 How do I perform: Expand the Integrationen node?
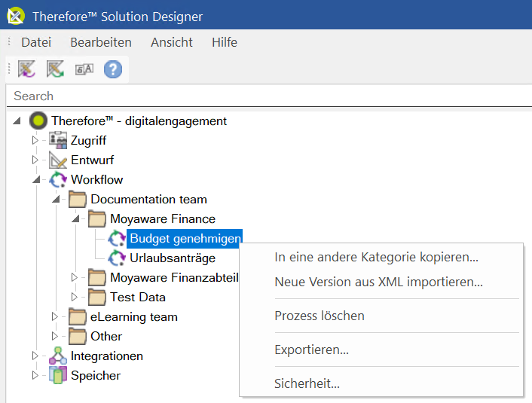click(x=35, y=356)
